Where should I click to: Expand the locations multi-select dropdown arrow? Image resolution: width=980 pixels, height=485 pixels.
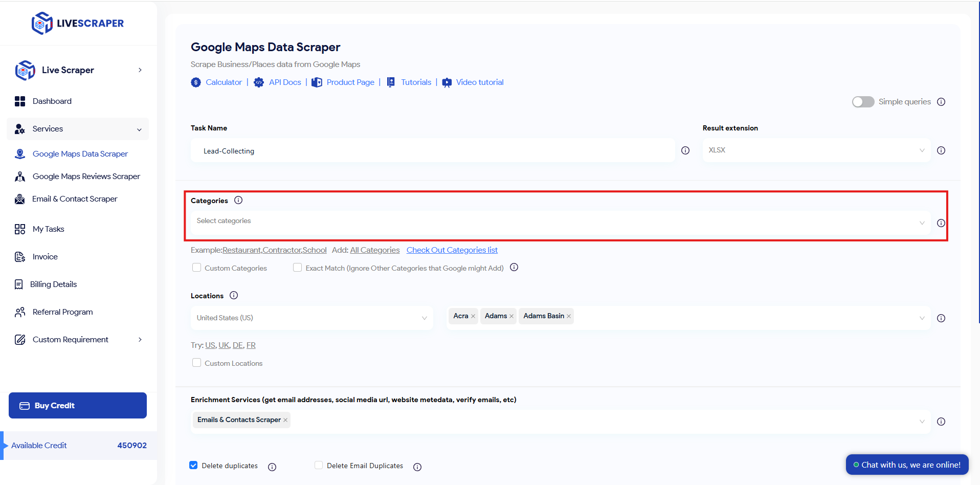[x=922, y=318]
